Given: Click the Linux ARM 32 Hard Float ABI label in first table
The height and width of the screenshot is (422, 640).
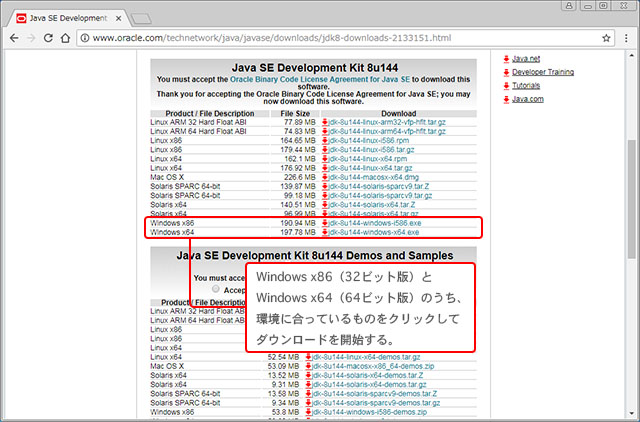Looking at the screenshot, I should click(198, 122).
